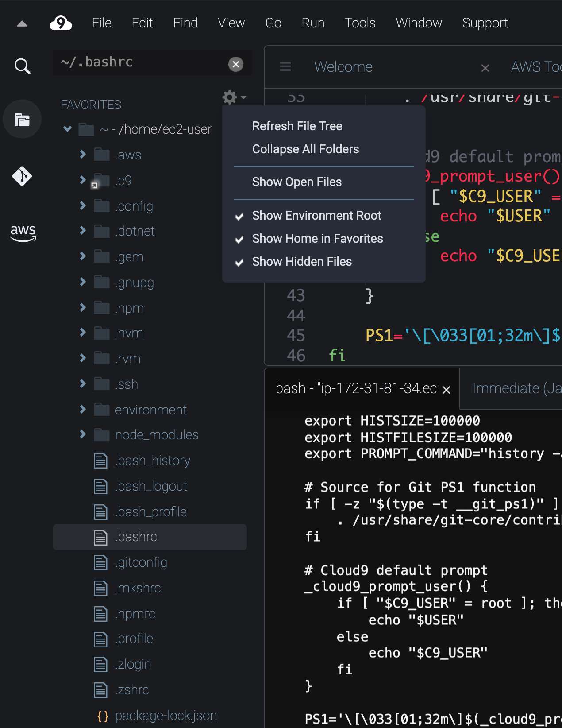Click the .c9 symlink folder icon
Screen dimensions: 562x728
(x=100, y=181)
